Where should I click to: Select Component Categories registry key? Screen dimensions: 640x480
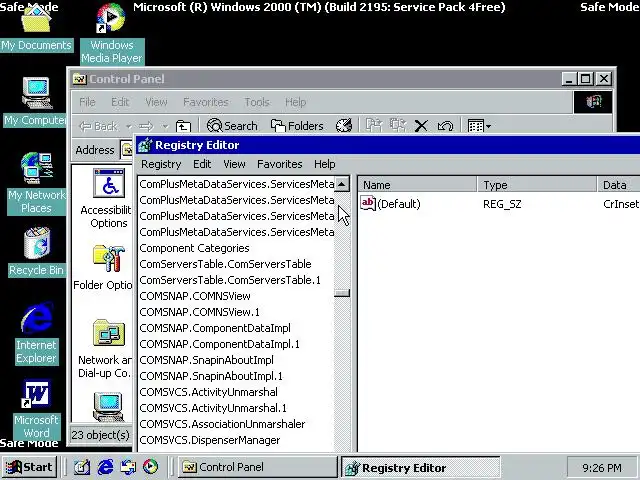[x=194, y=248]
